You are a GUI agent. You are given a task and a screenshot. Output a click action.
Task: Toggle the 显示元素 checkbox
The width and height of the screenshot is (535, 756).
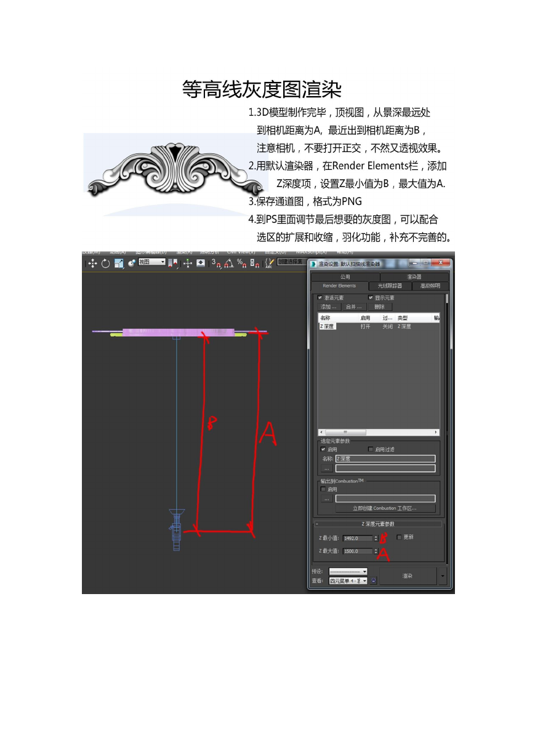pyautogui.click(x=371, y=298)
